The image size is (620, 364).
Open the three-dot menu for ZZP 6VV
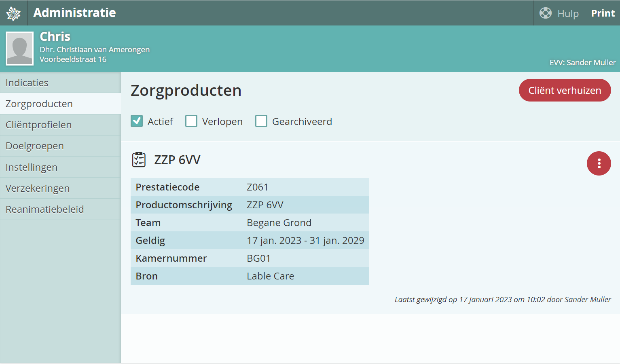point(599,163)
